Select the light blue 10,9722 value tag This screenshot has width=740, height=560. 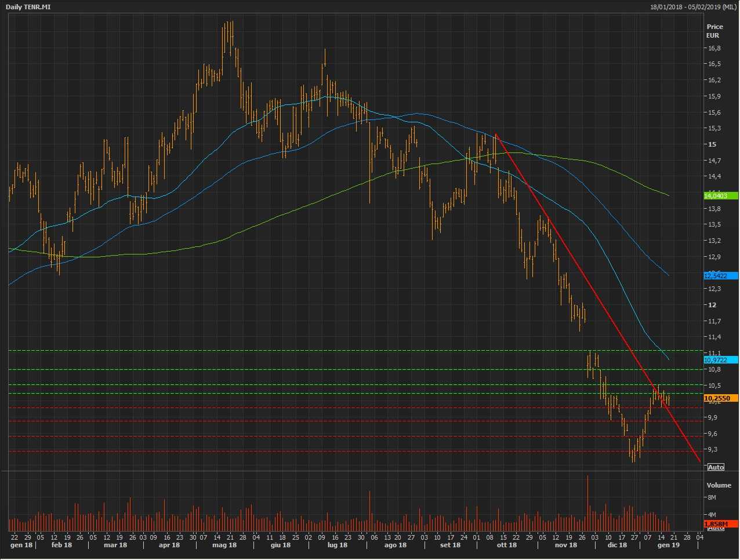(x=720, y=360)
